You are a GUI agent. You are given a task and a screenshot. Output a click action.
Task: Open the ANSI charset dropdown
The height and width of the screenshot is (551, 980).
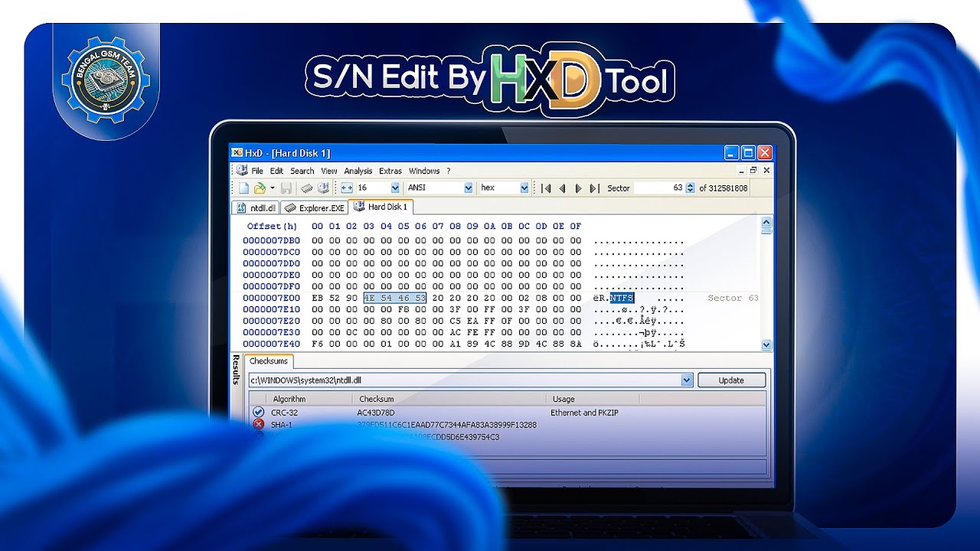tap(468, 187)
